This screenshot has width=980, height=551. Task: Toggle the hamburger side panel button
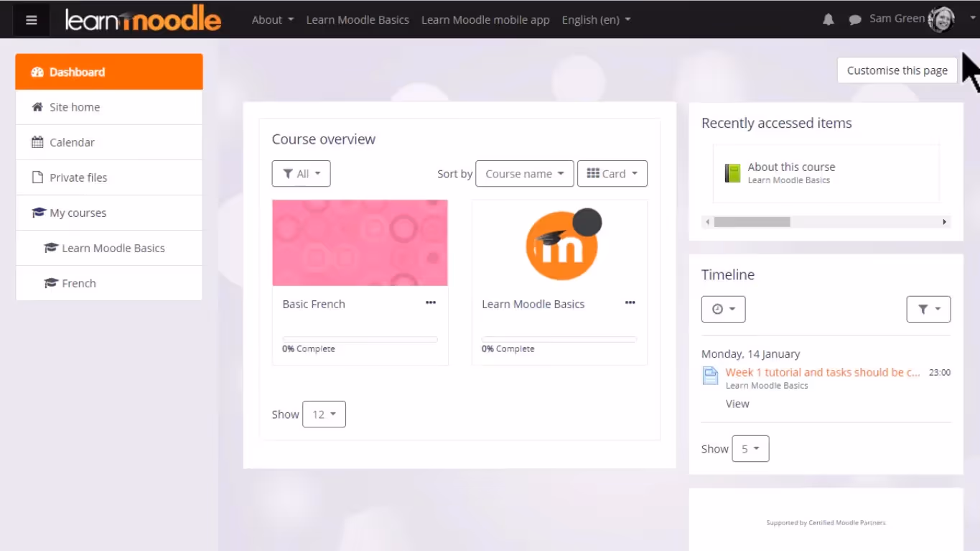point(31,19)
